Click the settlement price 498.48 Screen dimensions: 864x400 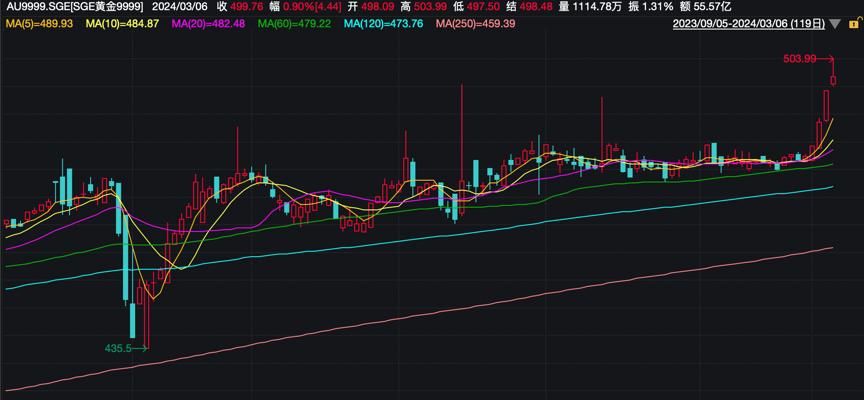pyautogui.click(x=538, y=7)
